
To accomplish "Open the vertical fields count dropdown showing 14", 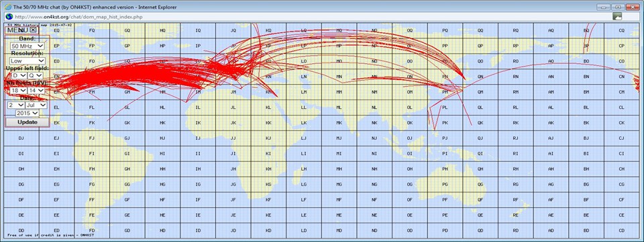I will pyautogui.click(x=36, y=90).
